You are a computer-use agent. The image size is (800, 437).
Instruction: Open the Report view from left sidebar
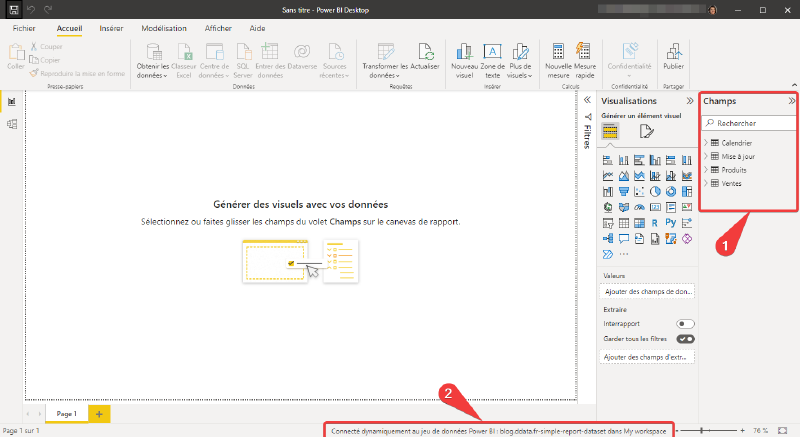point(11,101)
